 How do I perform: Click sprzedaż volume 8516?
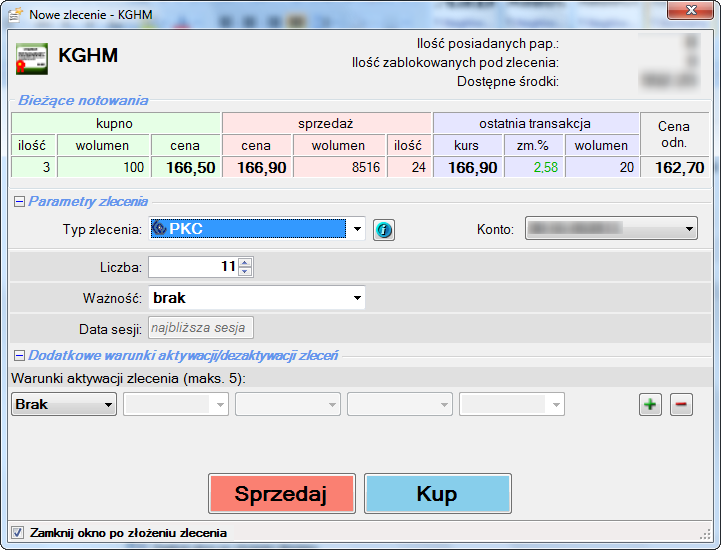[x=339, y=167]
